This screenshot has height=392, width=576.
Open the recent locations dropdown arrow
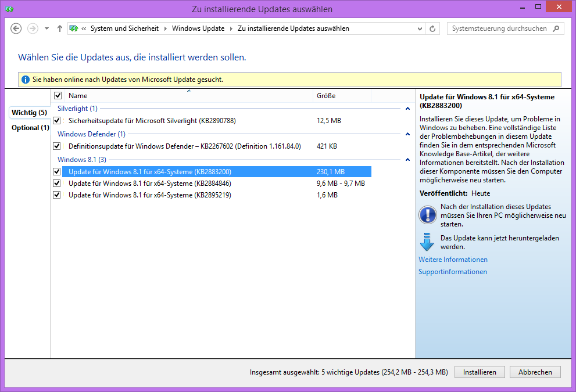tap(46, 28)
